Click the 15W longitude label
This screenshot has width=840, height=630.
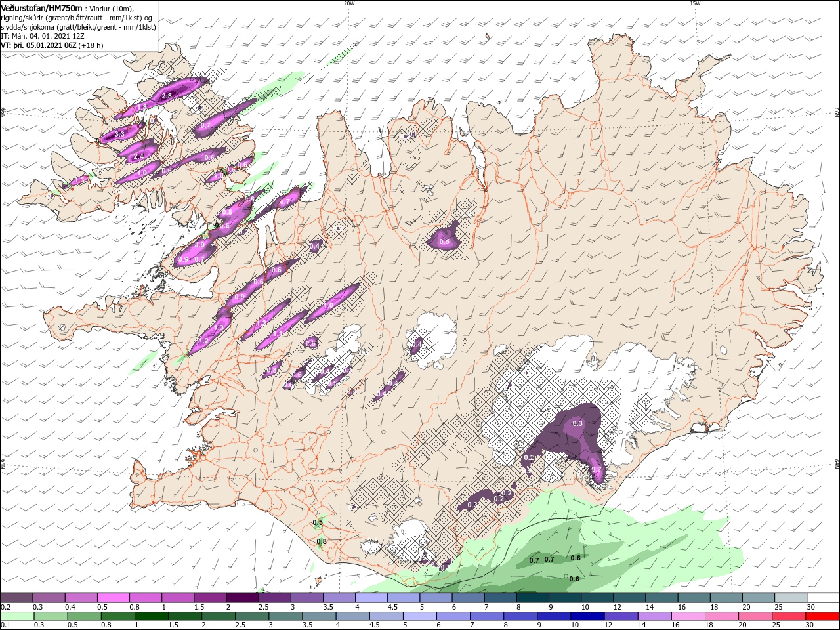pyautogui.click(x=695, y=3)
